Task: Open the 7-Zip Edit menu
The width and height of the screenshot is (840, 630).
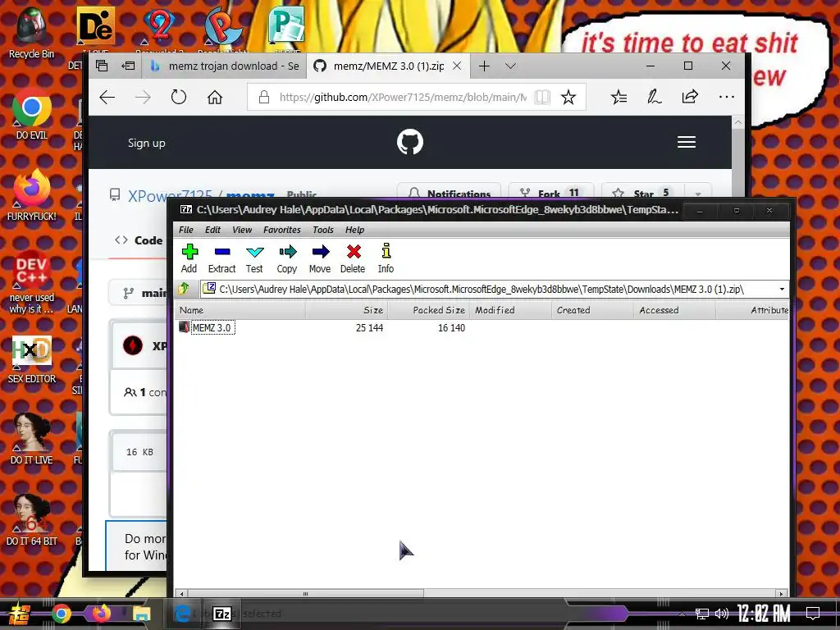Action: [x=212, y=230]
